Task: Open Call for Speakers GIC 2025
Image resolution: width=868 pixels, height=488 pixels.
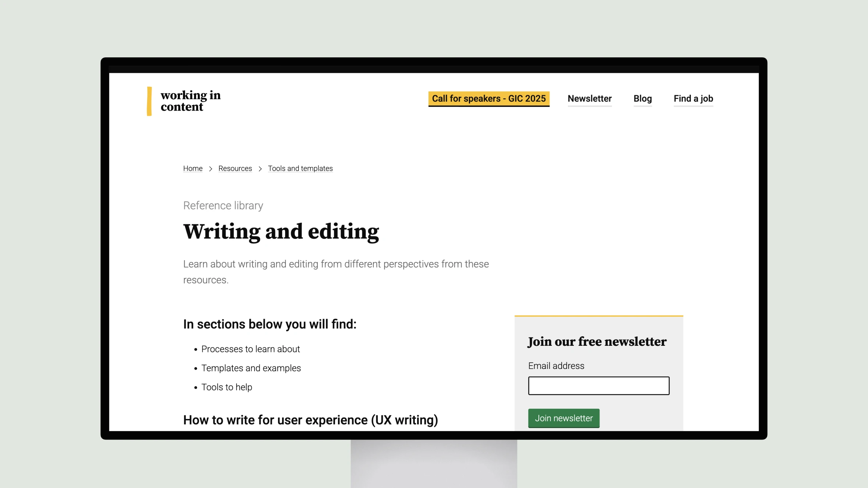Action: point(489,99)
